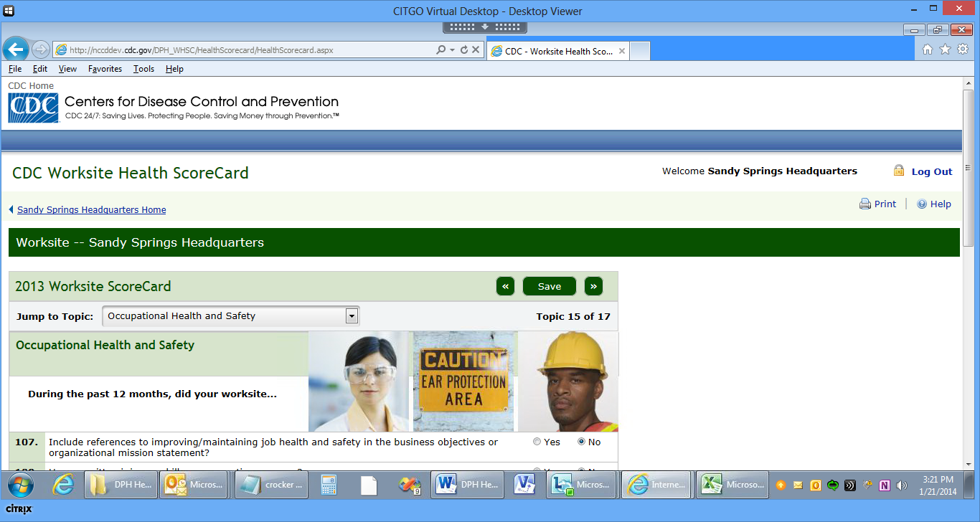Switch to Outlook in the taskbar

click(x=194, y=485)
